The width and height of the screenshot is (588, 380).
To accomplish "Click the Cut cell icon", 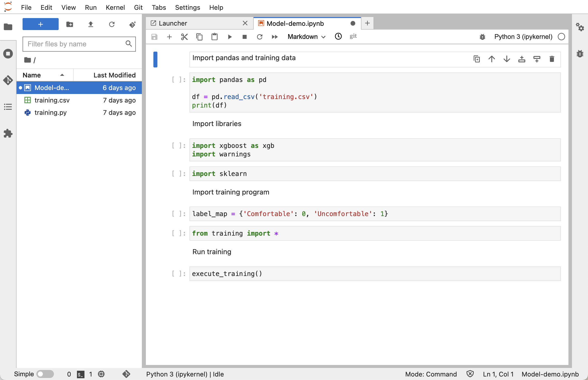I will (184, 36).
